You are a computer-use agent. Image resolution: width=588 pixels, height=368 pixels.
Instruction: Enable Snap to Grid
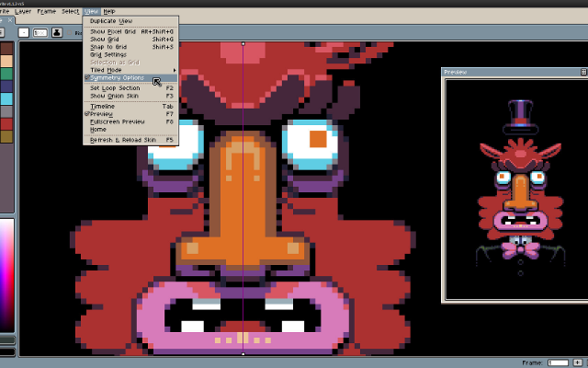coord(130,47)
